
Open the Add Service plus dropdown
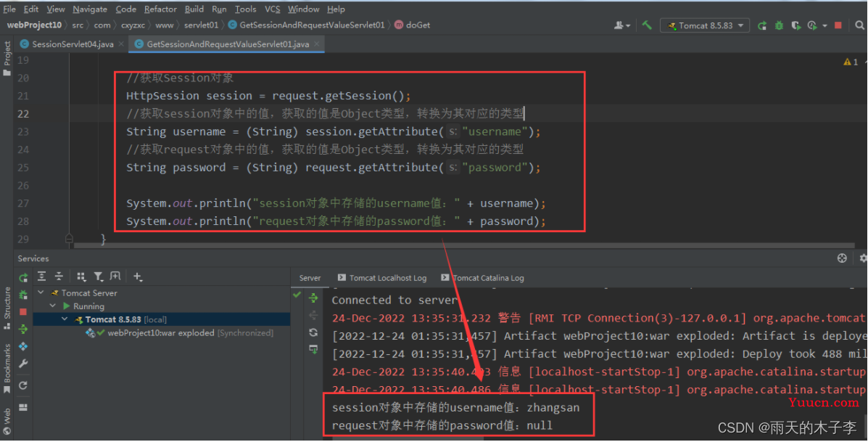(x=137, y=277)
